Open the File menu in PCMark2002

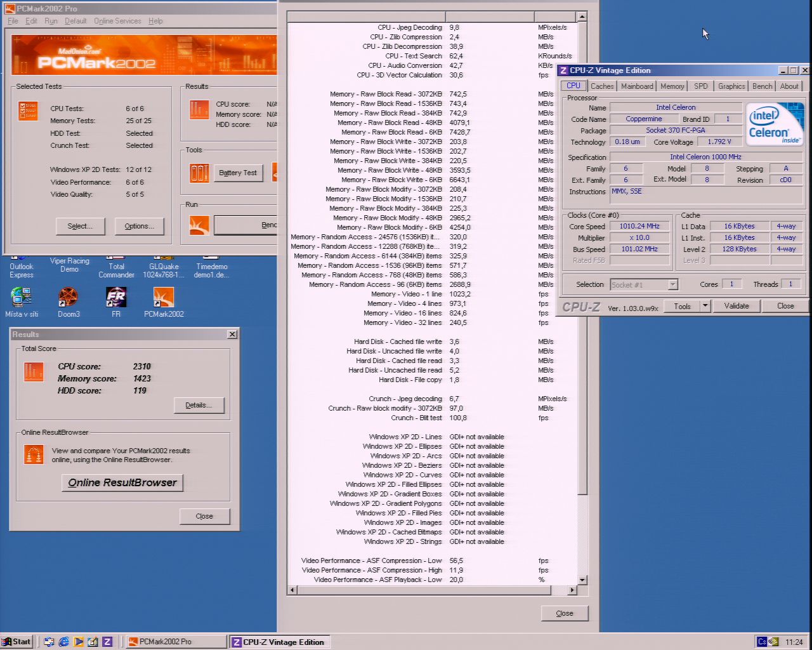[x=13, y=21]
